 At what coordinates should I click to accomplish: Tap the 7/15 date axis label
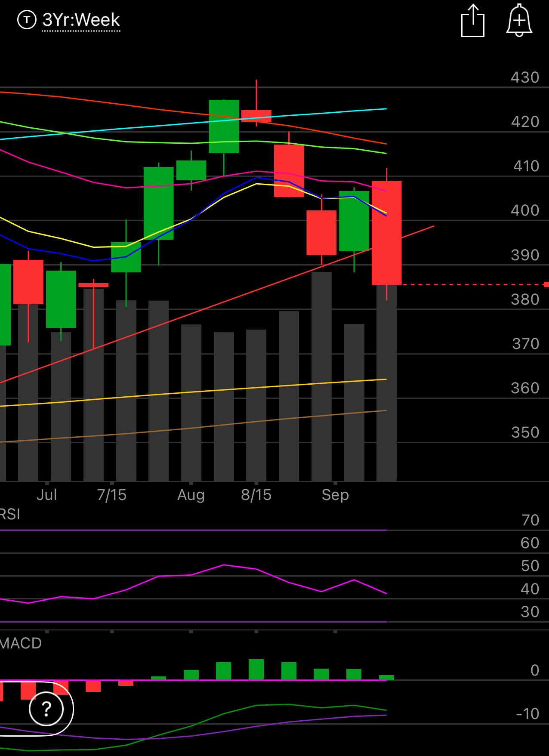112,495
